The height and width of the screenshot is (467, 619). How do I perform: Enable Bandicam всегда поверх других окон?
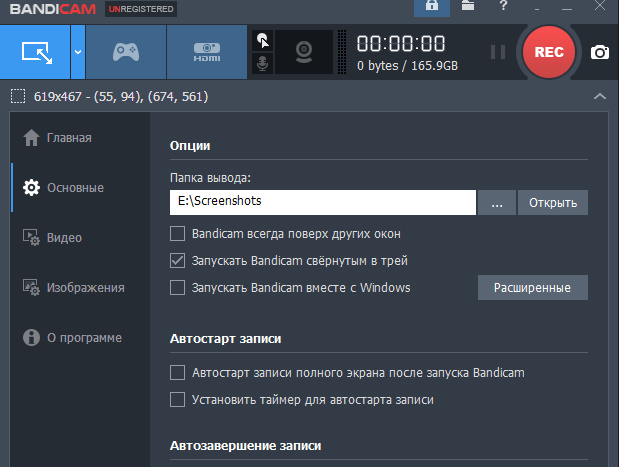coord(177,234)
